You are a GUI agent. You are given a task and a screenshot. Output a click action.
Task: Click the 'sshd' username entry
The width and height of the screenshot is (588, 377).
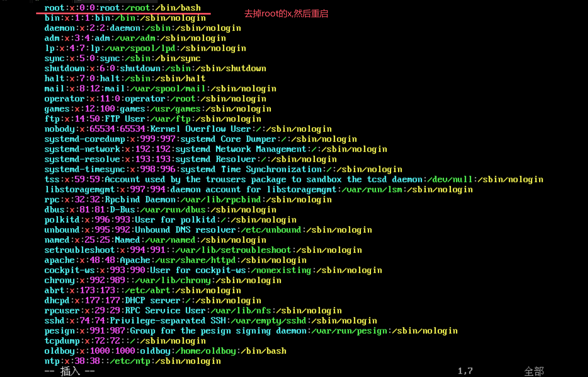click(54, 321)
